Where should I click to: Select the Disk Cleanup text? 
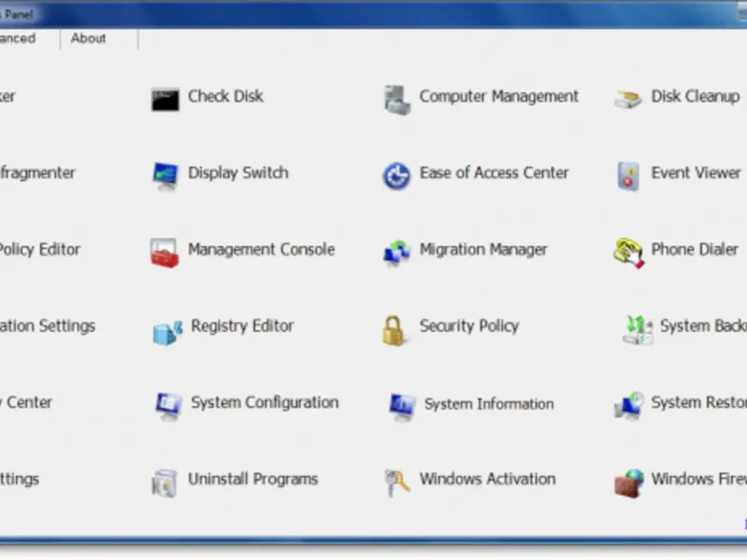696,97
